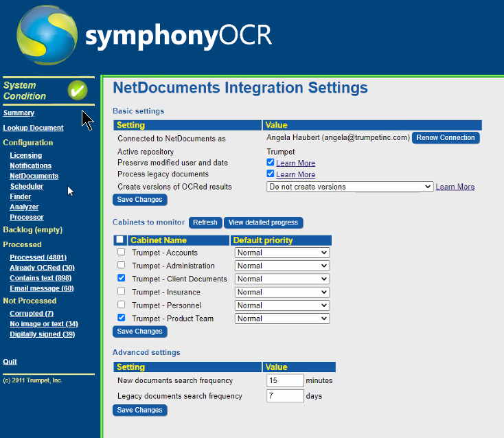
Task: Open Learn More for Preserve modified user
Action: (x=296, y=163)
